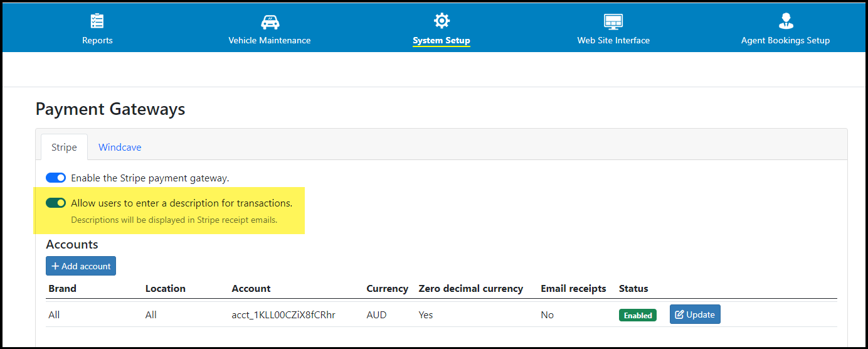
Task: Open the Vehicle Maintenance menu label
Action: pyautogui.click(x=270, y=40)
